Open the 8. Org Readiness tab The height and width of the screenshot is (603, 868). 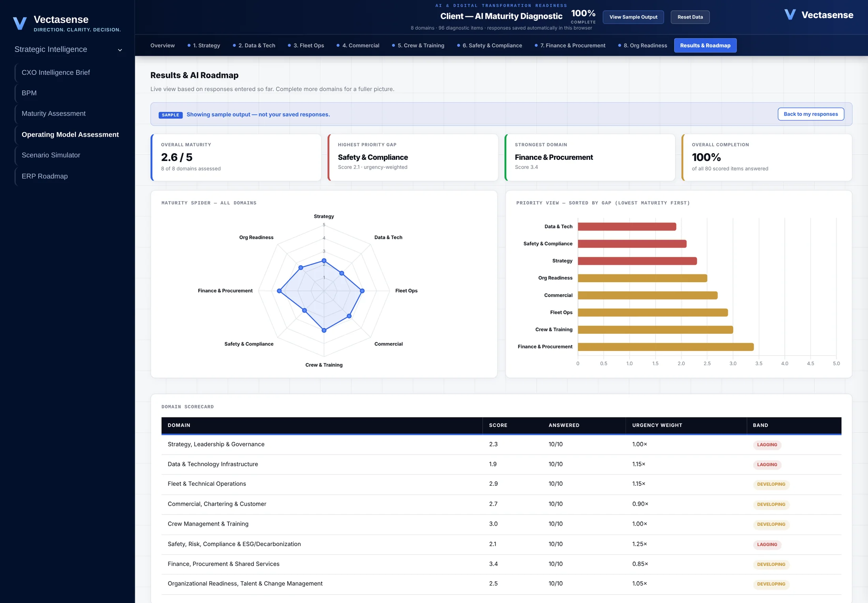[x=643, y=45]
